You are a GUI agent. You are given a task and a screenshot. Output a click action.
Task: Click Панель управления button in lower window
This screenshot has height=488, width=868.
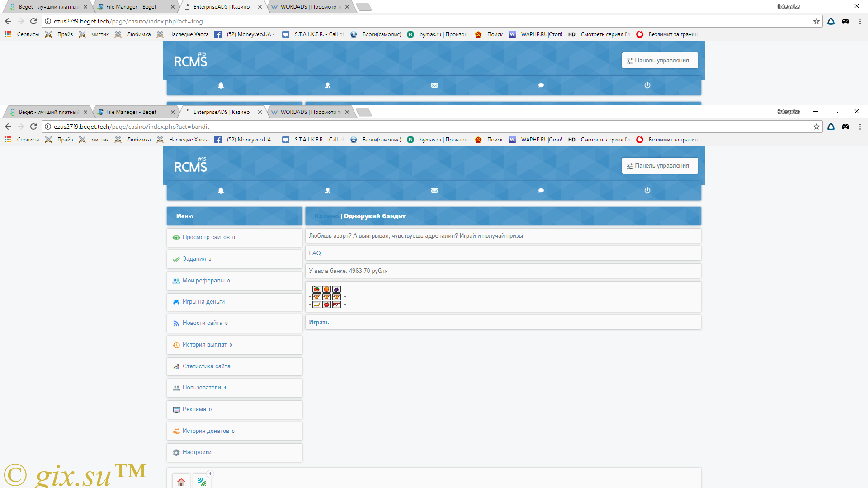pos(660,166)
